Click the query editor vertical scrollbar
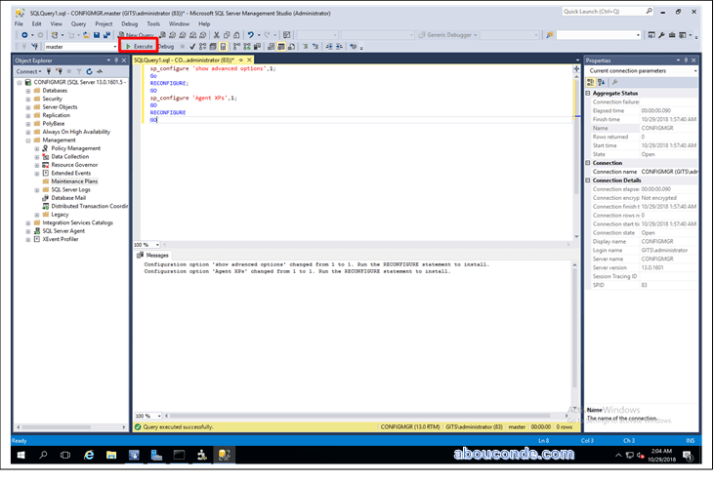 point(577,150)
